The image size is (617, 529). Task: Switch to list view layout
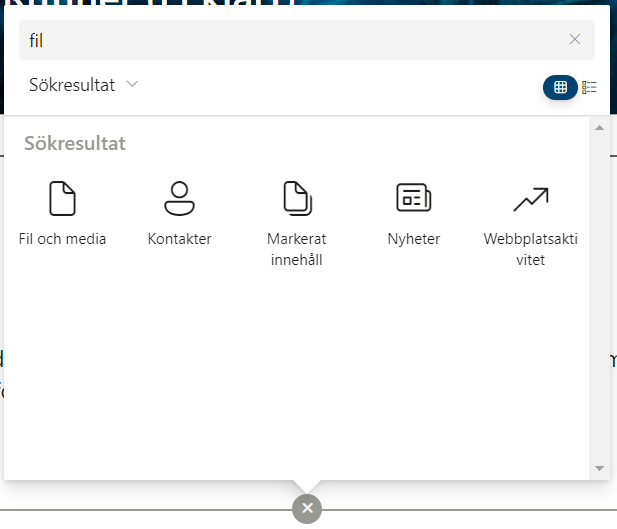[590, 87]
